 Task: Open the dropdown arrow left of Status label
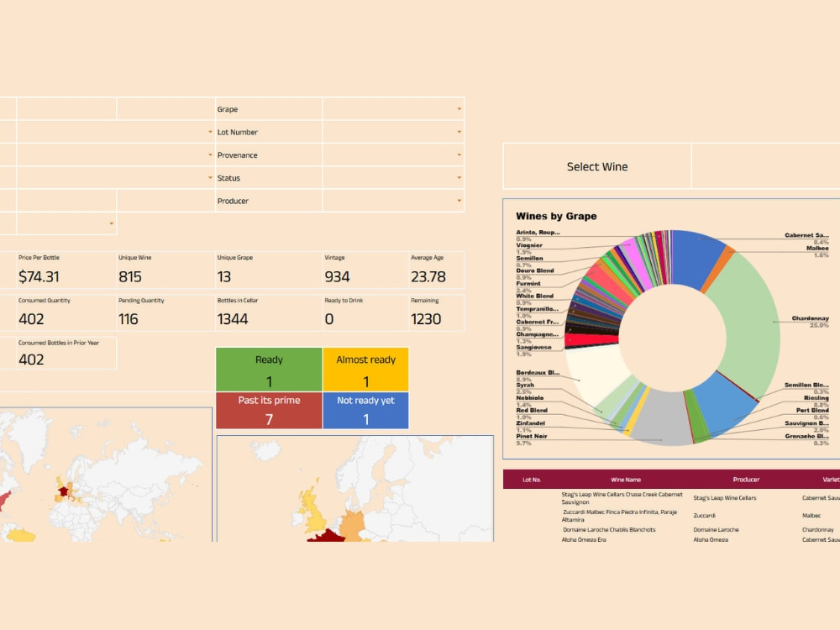pos(210,178)
